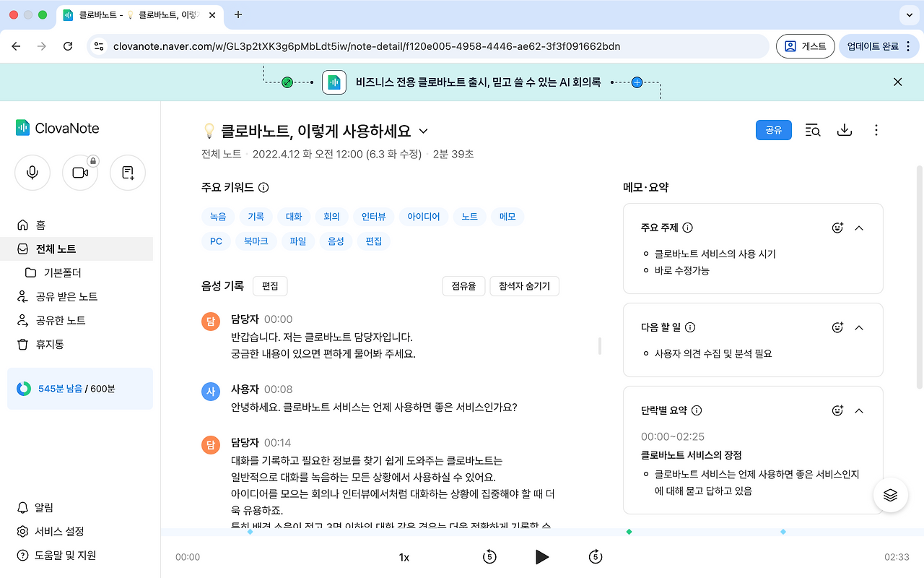The width and height of the screenshot is (924, 578).
Task: Open the more options kebab menu for the note
Action: coord(876,130)
